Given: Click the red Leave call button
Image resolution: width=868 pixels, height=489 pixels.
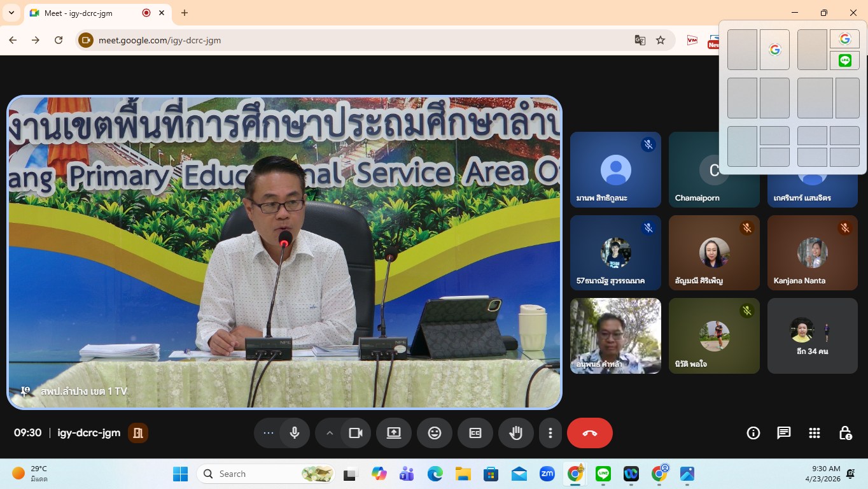Looking at the screenshot, I should coord(589,433).
